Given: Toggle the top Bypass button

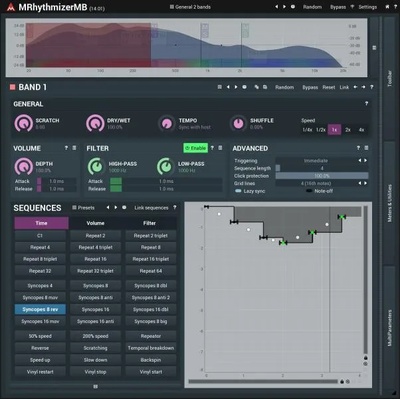Looking at the screenshot, I should coord(338,7).
